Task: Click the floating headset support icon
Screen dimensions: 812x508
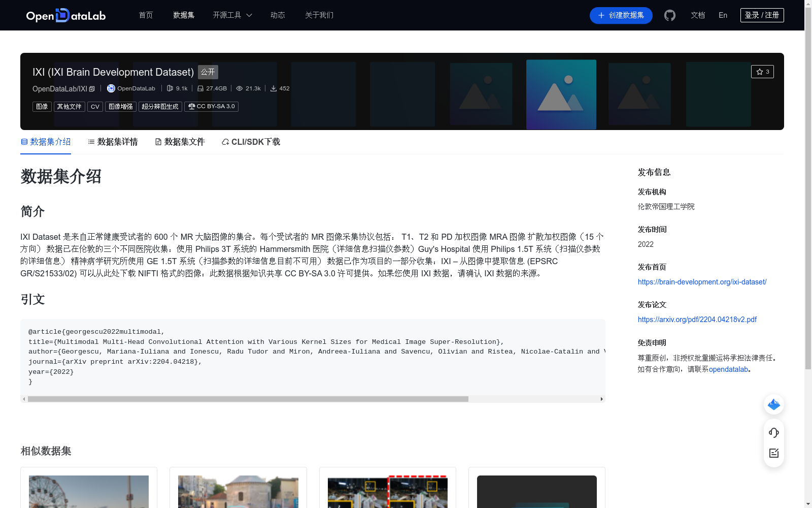Action: point(773,433)
